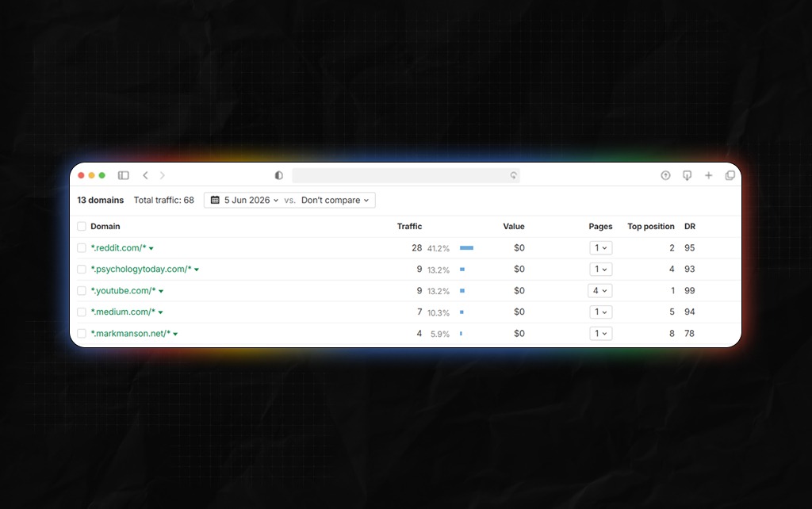
Task: Click the 13 domains label
Action: tap(101, 200)
